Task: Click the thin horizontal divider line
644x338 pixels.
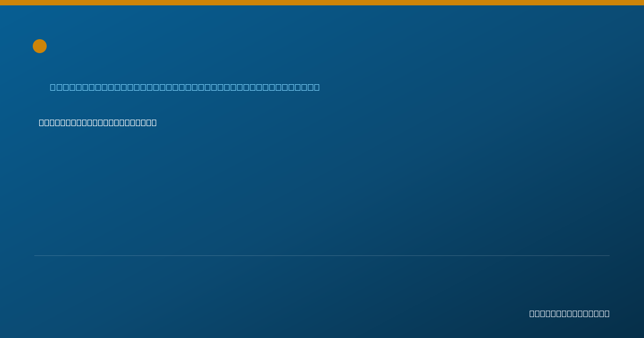Action: 322,255
